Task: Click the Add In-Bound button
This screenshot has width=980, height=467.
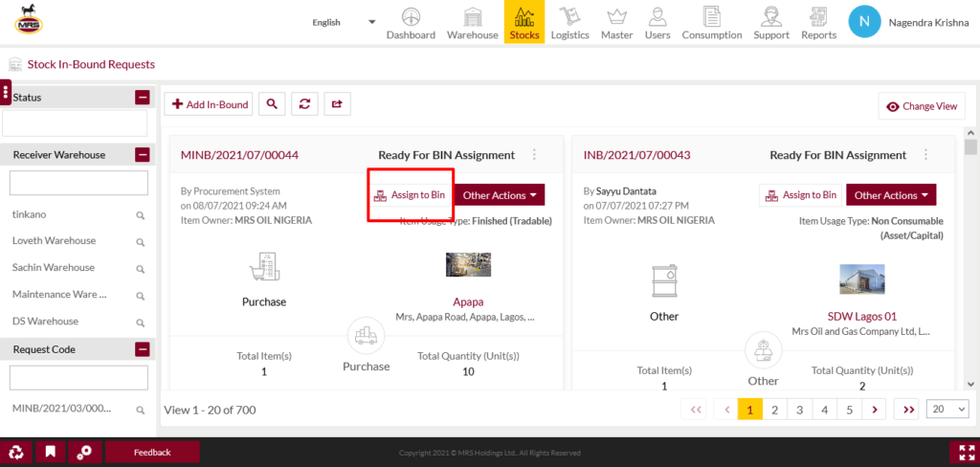Action: (209, 104)
